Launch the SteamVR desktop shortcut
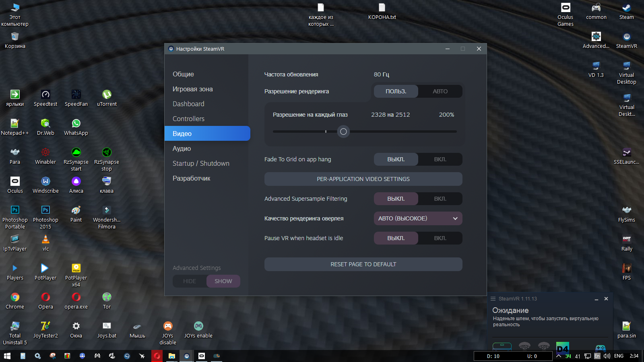The height and width of the screenshot is (362, 644). click(626, 40)
